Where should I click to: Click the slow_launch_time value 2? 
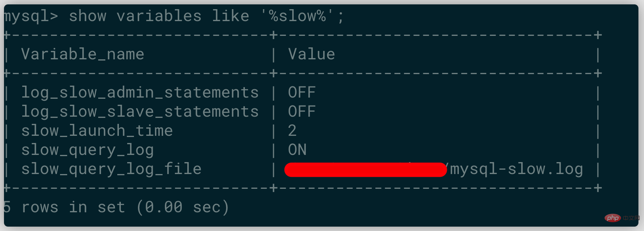click(292, 131)
